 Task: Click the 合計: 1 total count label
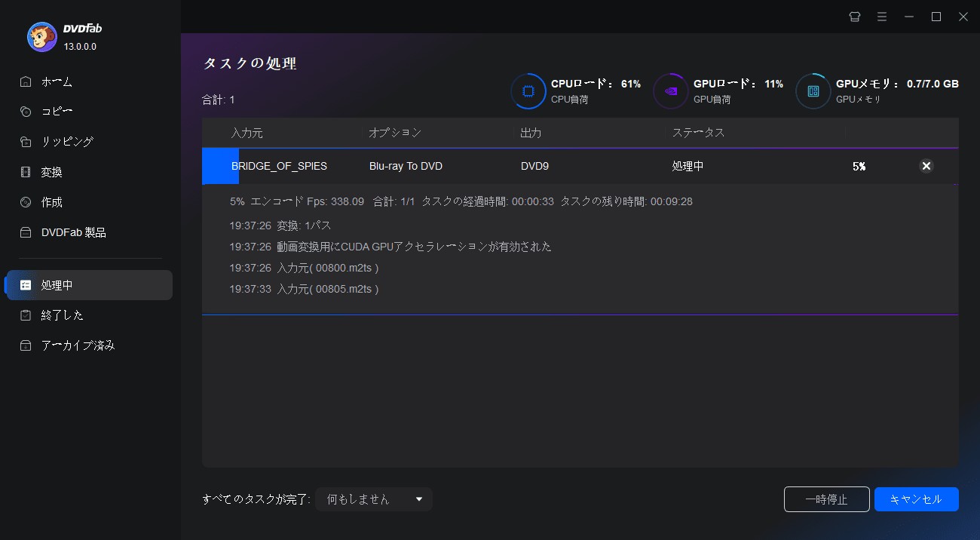219,100
